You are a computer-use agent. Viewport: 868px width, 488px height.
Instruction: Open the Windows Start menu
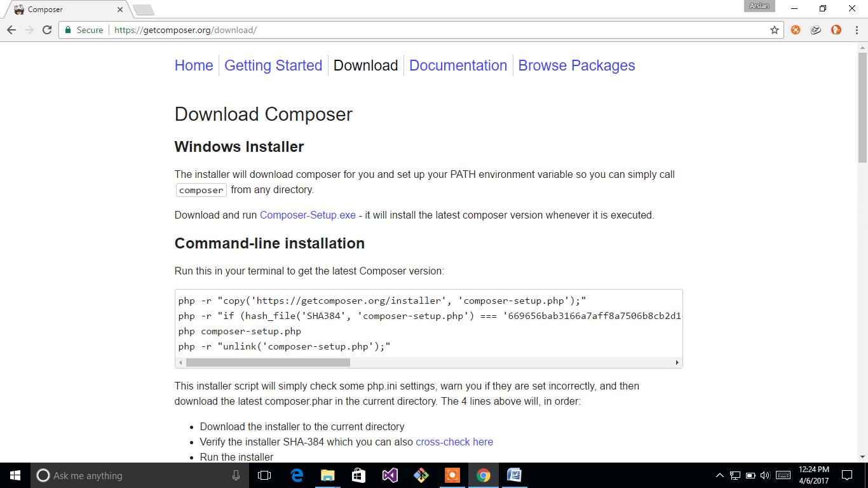coord(15,475)
